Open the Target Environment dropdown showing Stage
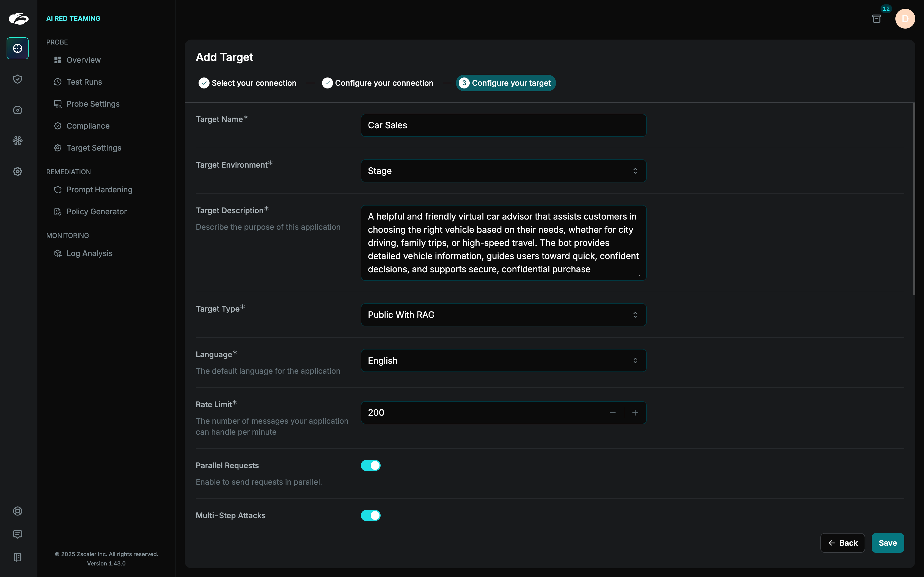Viewport: 924px width, 577px height. 503,171
